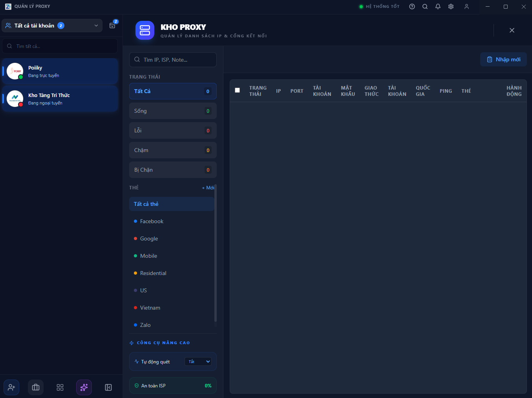Open the grid apps icon in bottom bar
This screenshot has height=398, width=532.
pyautogui.click(x=60, y=387)
